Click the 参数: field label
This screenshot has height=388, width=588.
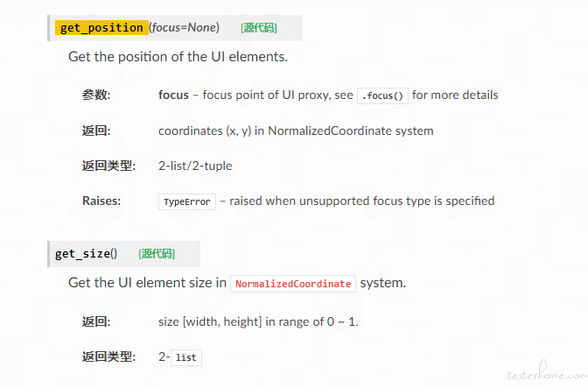pyautogui.click(x=96, y=95)
